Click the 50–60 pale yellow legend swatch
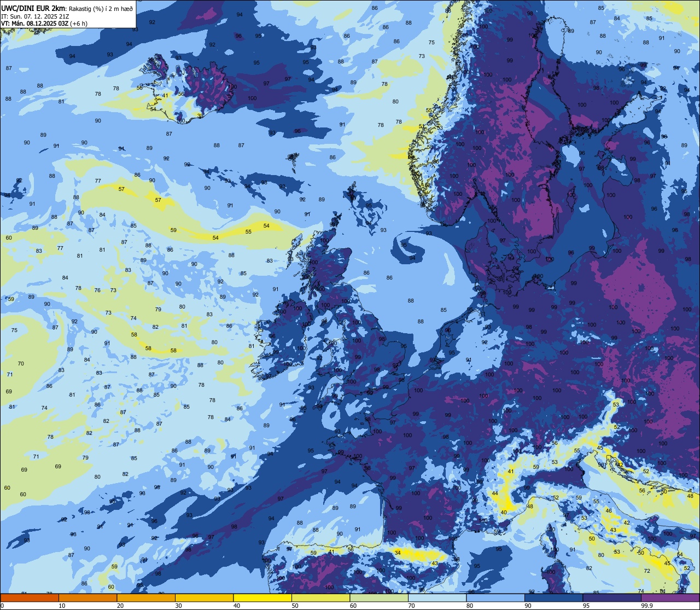 (320, 597)
